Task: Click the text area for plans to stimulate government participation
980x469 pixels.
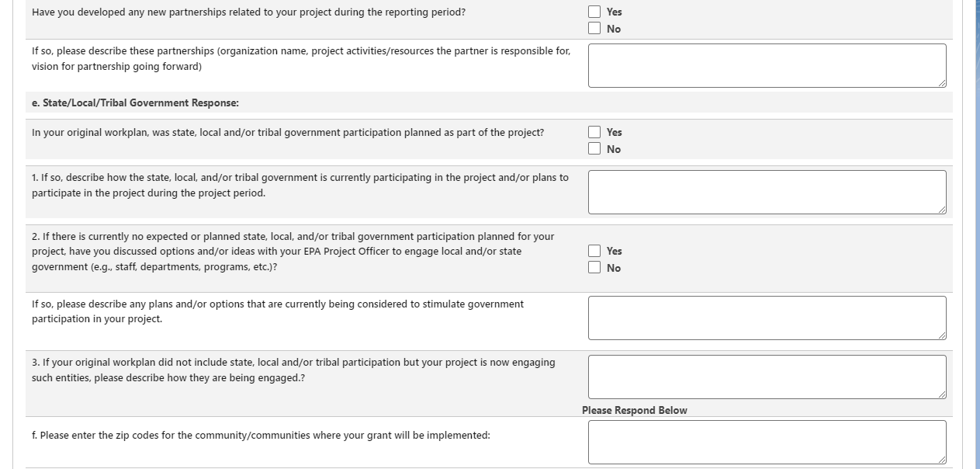Action: click(767, 318)
